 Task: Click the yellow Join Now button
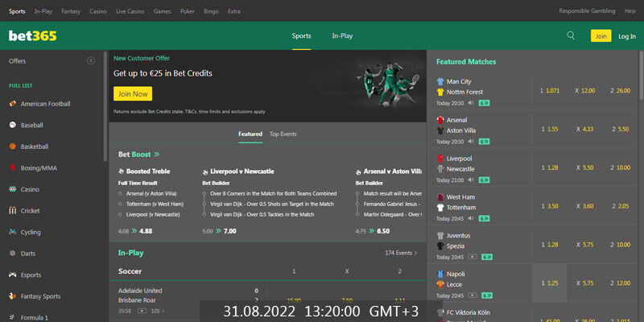pos(132,93)
